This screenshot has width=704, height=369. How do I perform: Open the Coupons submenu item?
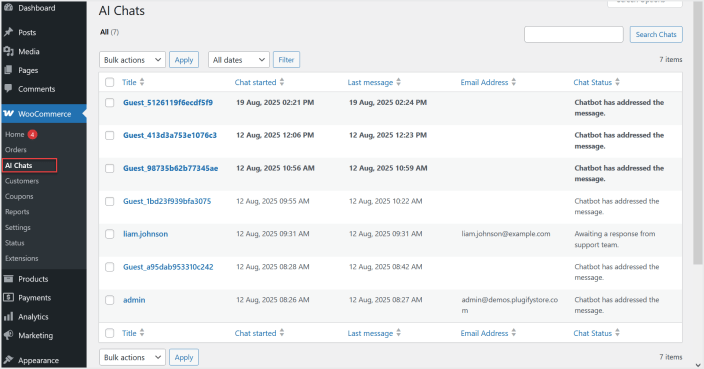tap(19, 196)
